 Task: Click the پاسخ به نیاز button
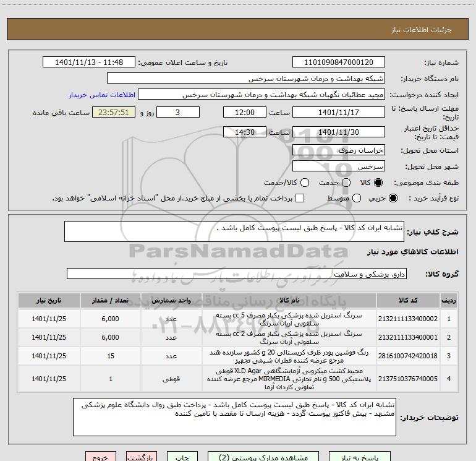360,457
